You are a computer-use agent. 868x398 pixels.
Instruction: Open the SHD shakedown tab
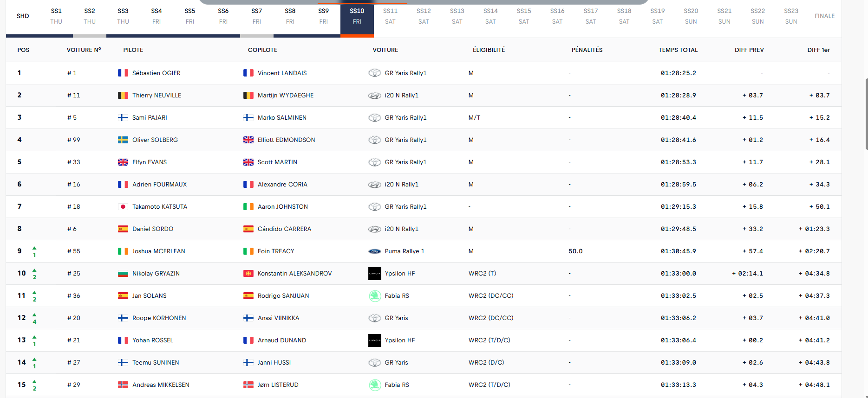click(23, 16)
